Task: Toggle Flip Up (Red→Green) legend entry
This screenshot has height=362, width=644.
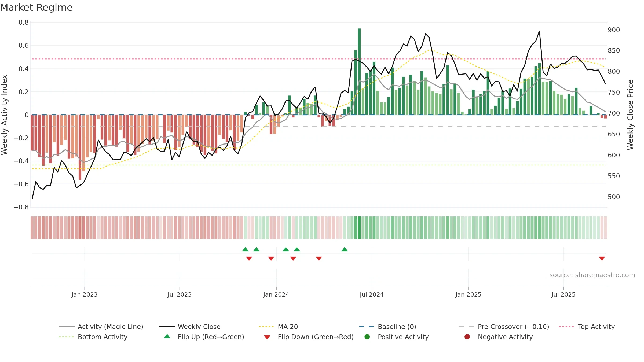Action: (204, 337)
